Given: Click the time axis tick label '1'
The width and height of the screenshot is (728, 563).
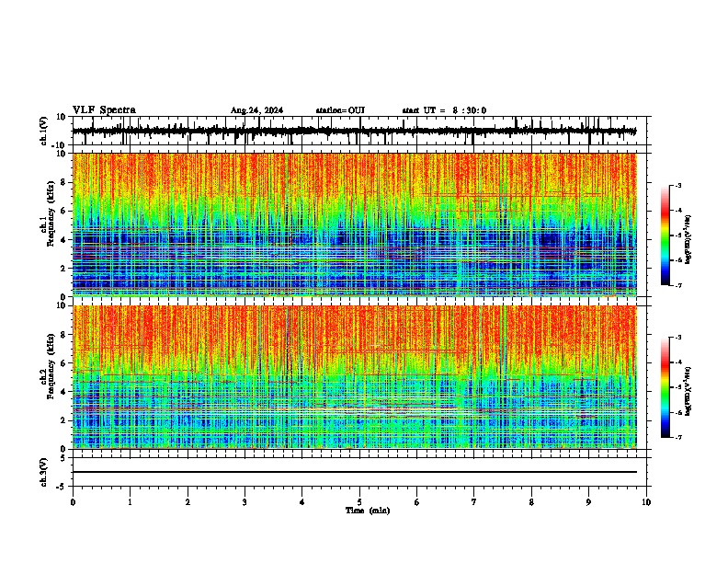Looking at the screenshot, I should click(x=130, y=502).
